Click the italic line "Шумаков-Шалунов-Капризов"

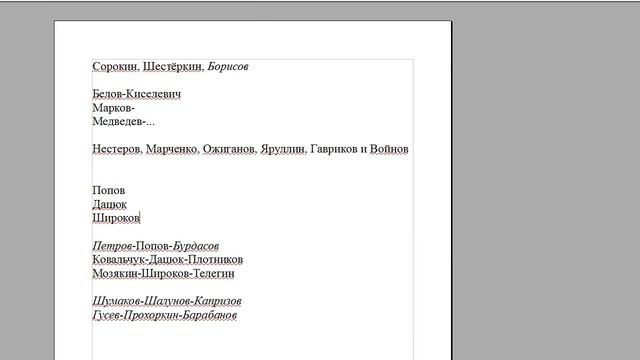click(x=167, y=301)
